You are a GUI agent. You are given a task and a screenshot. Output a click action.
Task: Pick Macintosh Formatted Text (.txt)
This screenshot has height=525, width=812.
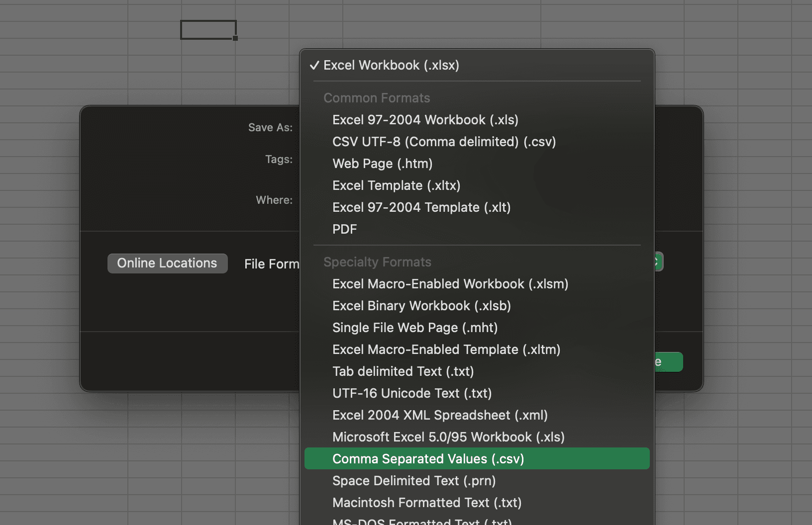[x=477, y=503]
